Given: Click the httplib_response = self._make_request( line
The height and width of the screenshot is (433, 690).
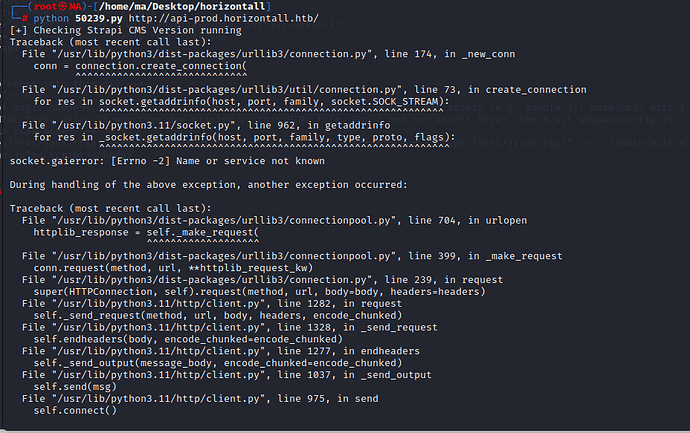Looking at the screenshot, I should [x=147, y=232].
